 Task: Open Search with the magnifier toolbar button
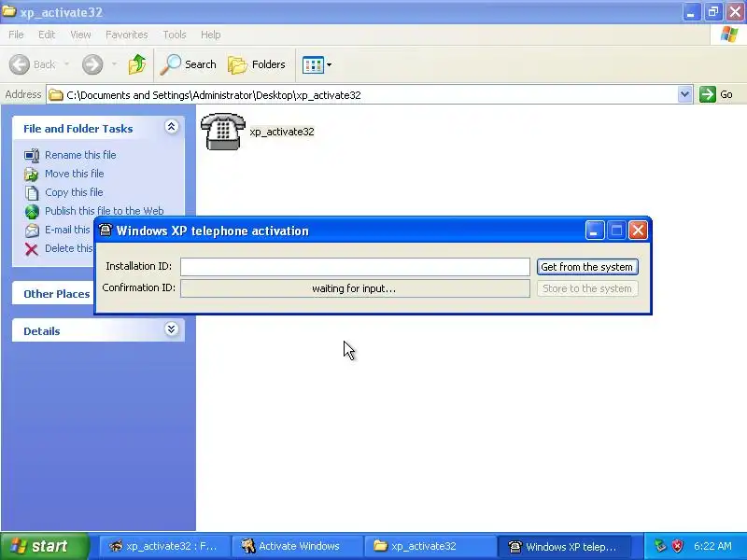click(x=189, y=64)
